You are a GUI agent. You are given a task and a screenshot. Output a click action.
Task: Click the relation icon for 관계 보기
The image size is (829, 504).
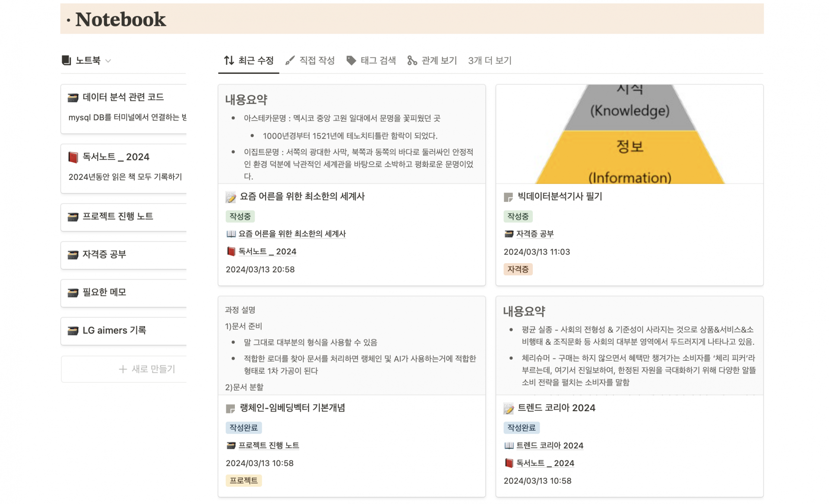412,60
